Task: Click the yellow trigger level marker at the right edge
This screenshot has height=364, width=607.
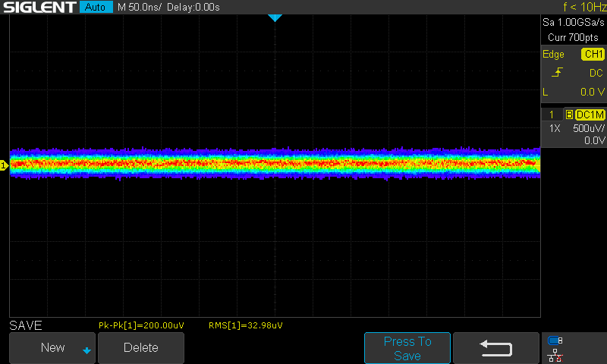Action: 538,166
